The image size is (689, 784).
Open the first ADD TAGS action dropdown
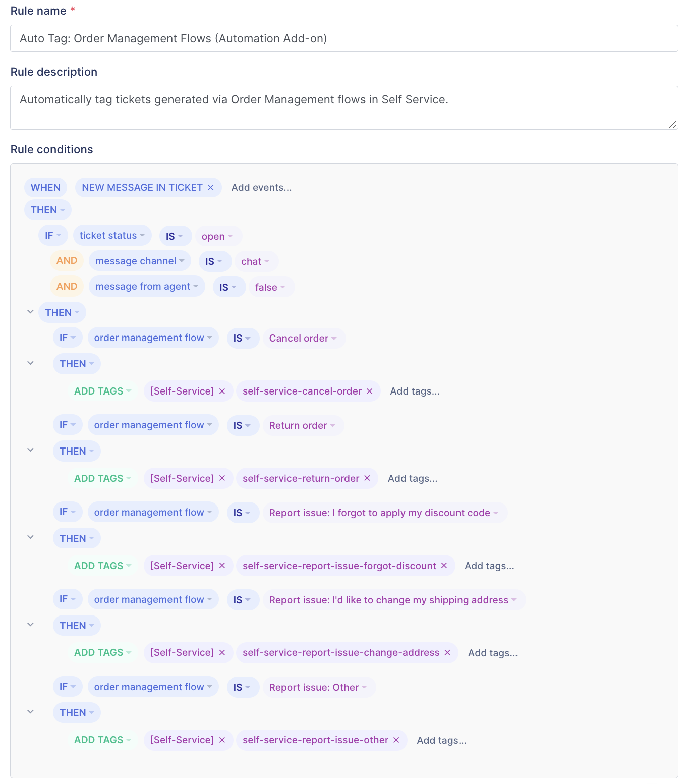point(102,391)
